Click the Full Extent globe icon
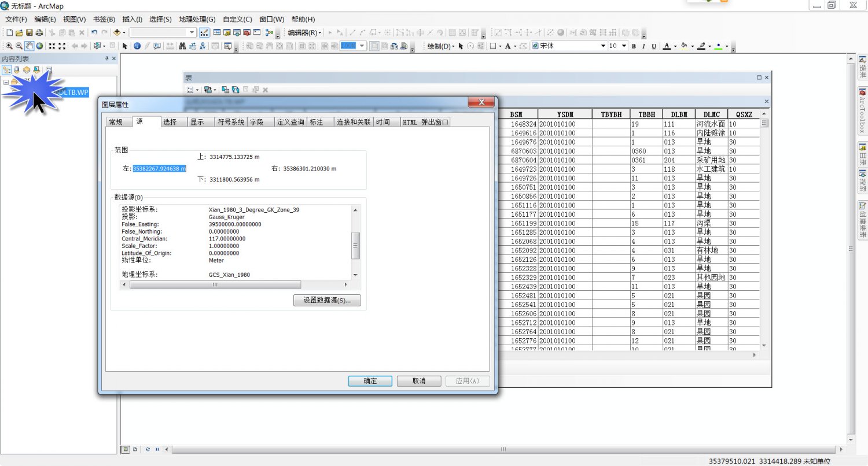This screenshot has height=466, width=868. click(x=39, y=46)
